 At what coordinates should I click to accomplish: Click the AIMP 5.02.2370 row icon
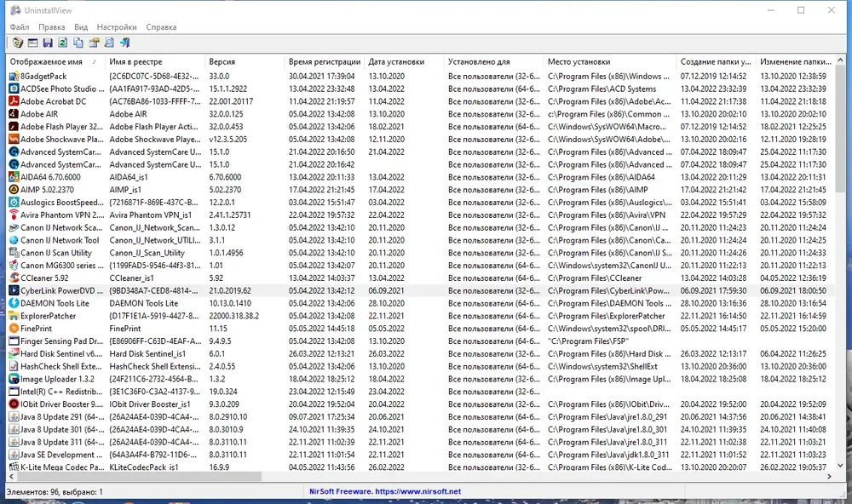click(x=14, y=190)
